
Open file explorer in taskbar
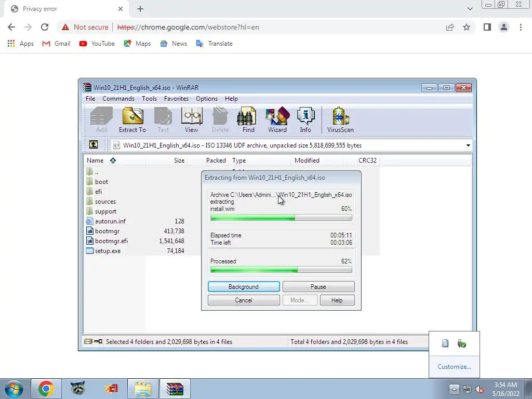point(143,389)
